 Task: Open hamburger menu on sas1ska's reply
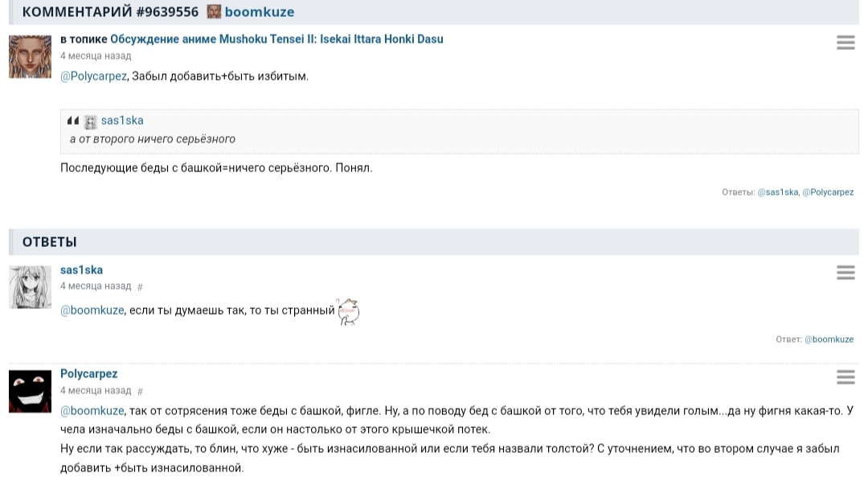click(x=845, y=273)
